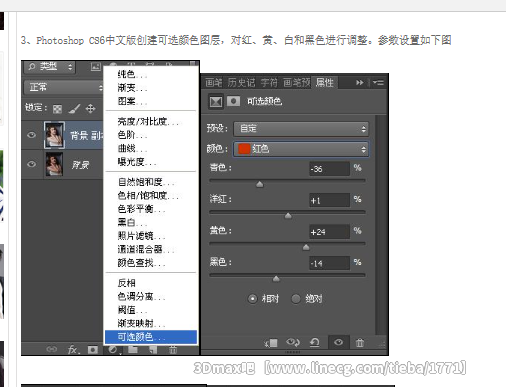Click the lock image pixels brush icon
This screenshot has height=387, width=506.
click(74, 108)
